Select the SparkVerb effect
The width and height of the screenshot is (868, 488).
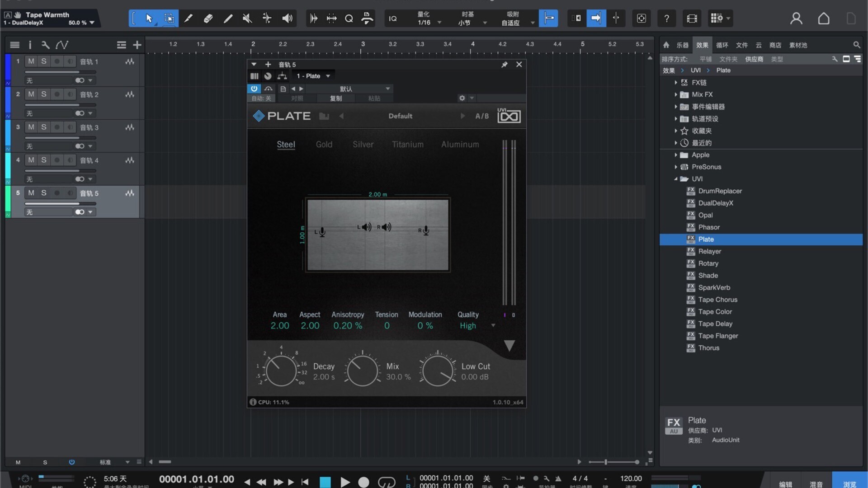coord(714,287)
